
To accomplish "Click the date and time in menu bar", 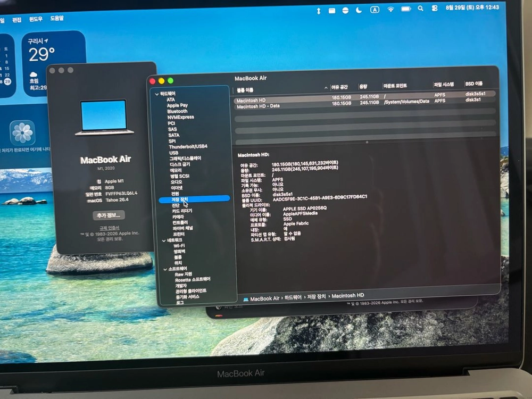I will [472, 7].
